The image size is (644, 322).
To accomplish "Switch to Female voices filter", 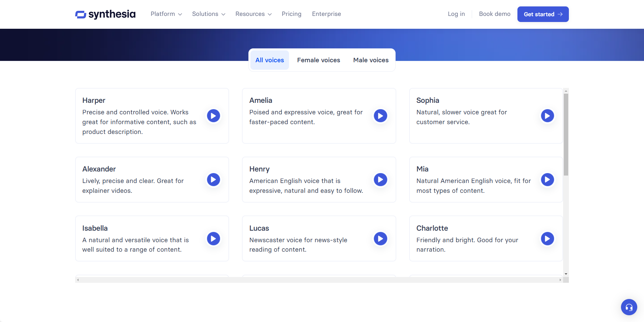I will [x=318, y=60].
